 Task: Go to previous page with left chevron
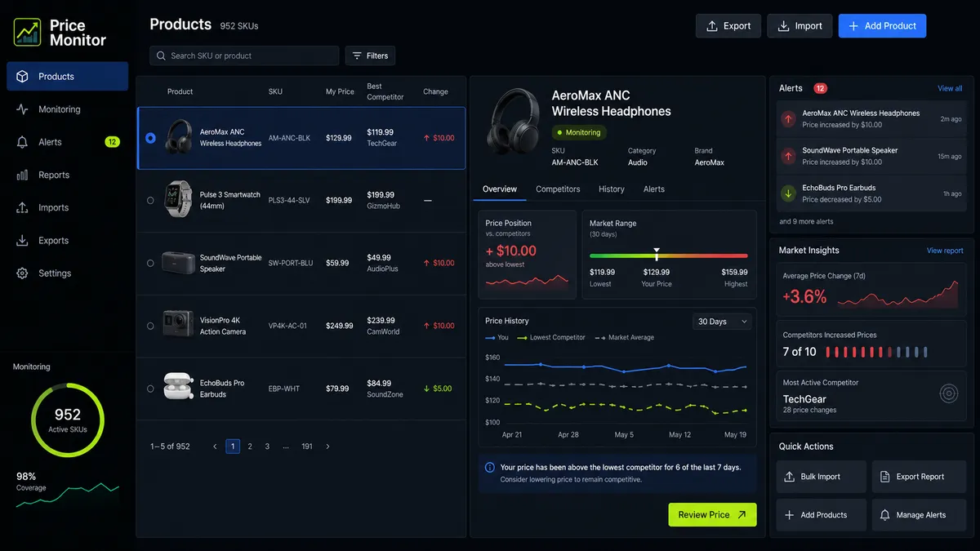[x=215, y=447]
